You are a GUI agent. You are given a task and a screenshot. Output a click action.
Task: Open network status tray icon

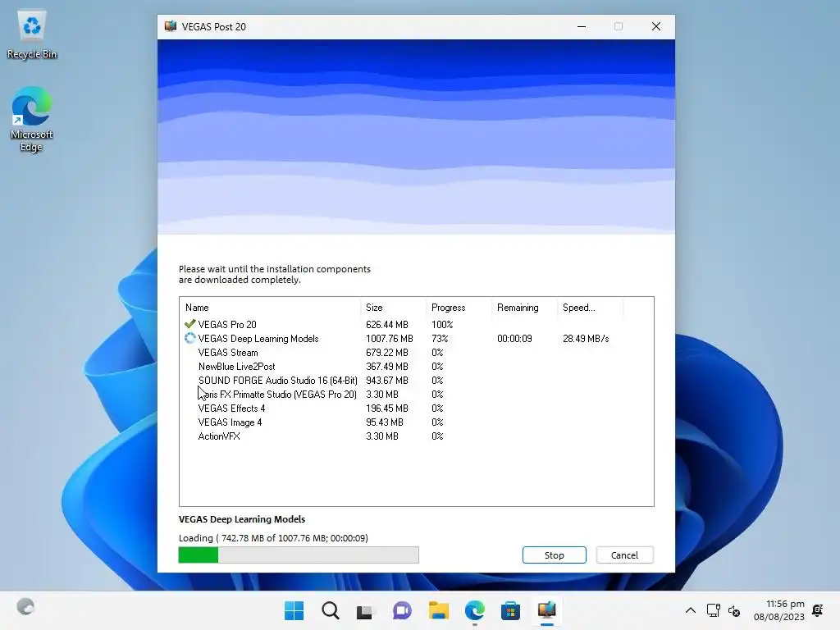point(713,610)
